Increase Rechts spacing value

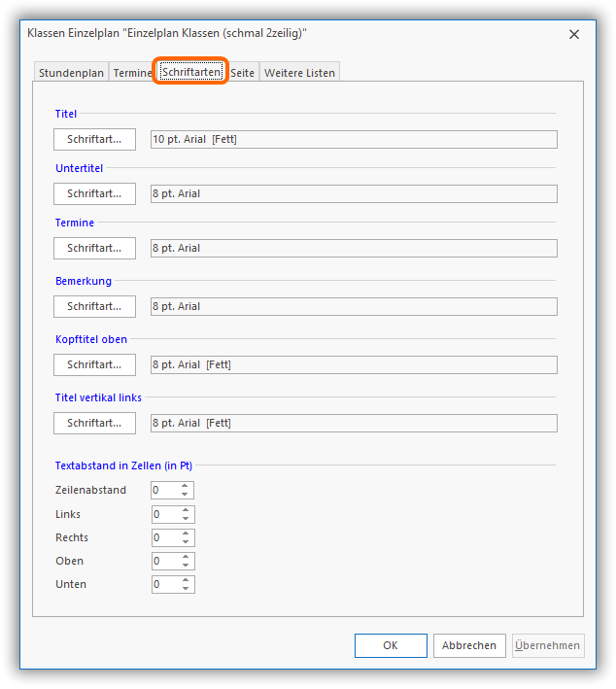pos(186,534)
